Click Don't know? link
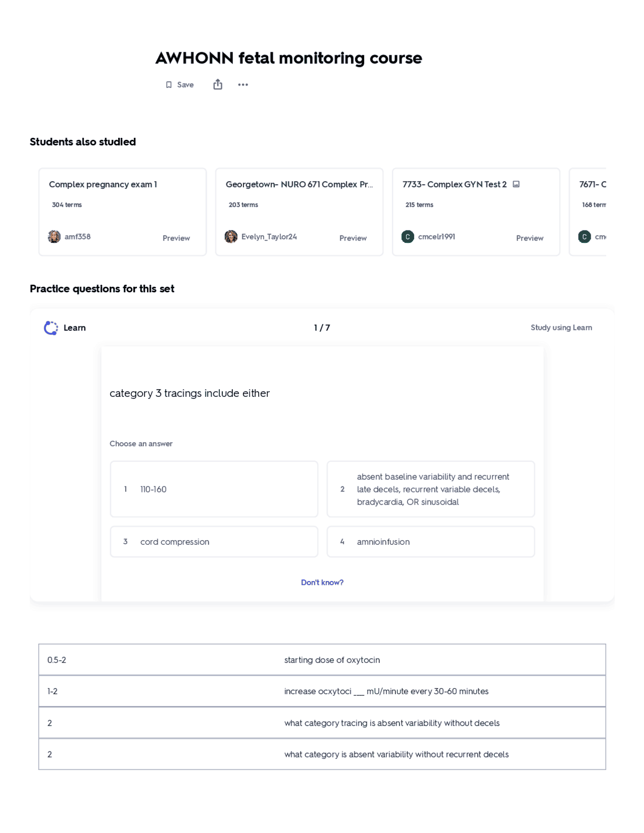Viewport: 644px width, 833px height. [322, 582]
